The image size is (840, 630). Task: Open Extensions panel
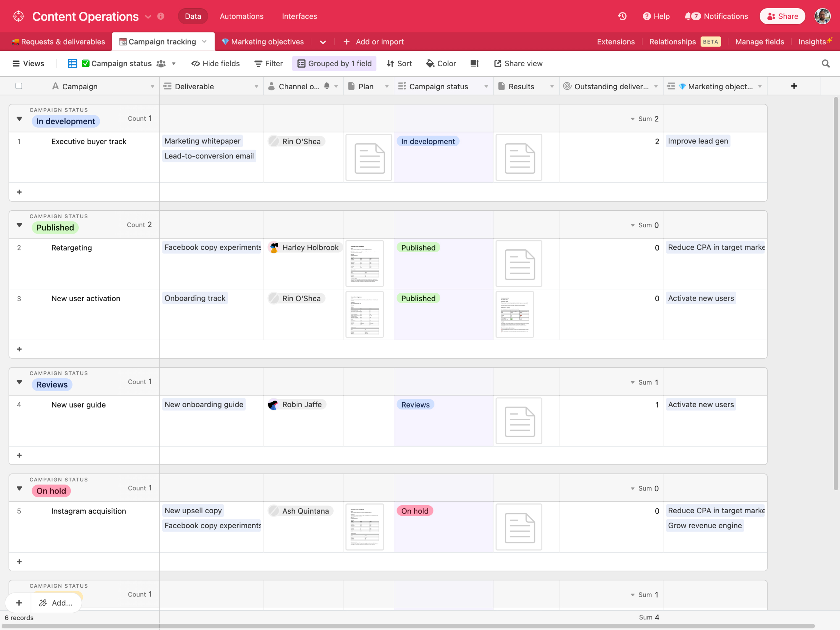[616, 42]
